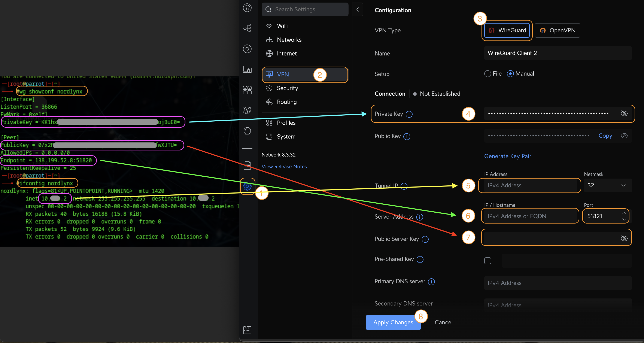
Task: Click Public Server Key input field
Action: point(549,238)
